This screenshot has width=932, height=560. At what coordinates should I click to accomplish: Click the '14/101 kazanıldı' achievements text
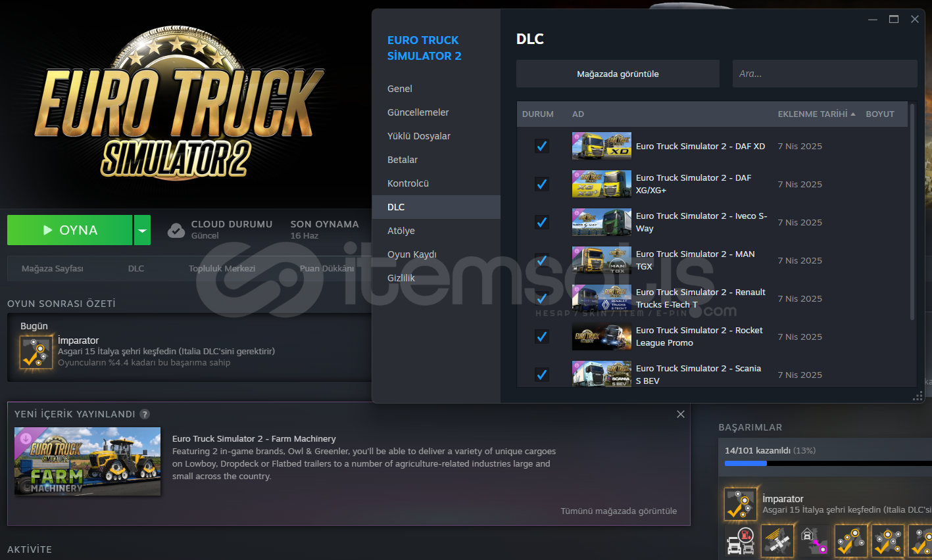click(758, 450)
